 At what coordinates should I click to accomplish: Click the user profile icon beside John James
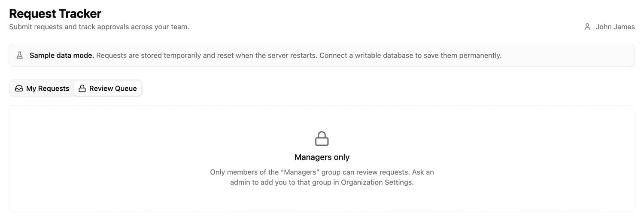coord(587,27)
